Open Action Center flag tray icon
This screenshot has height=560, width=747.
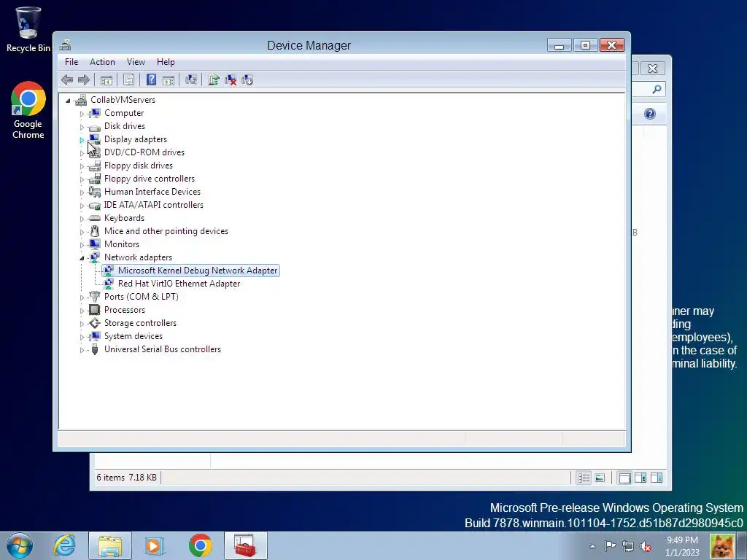[x=610, y=546]
